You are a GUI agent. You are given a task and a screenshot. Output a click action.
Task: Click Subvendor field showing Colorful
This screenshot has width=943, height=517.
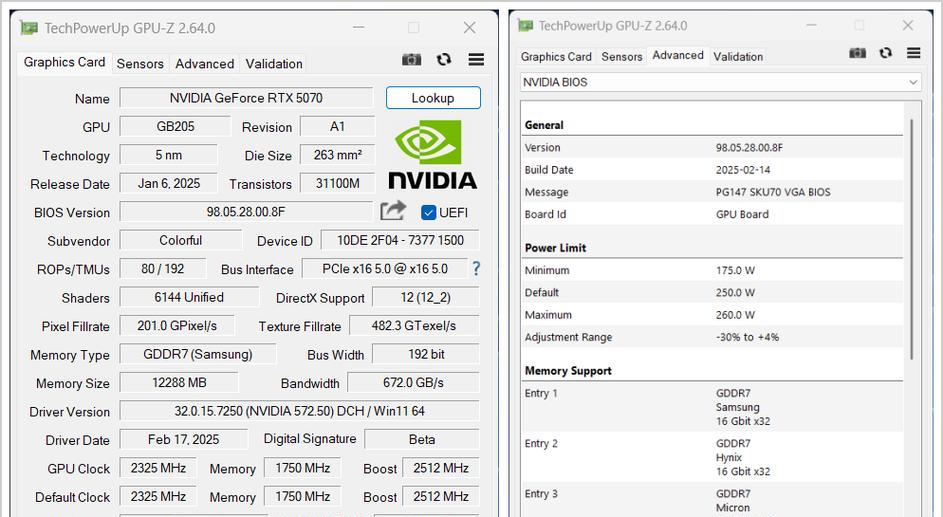[180, 240]
